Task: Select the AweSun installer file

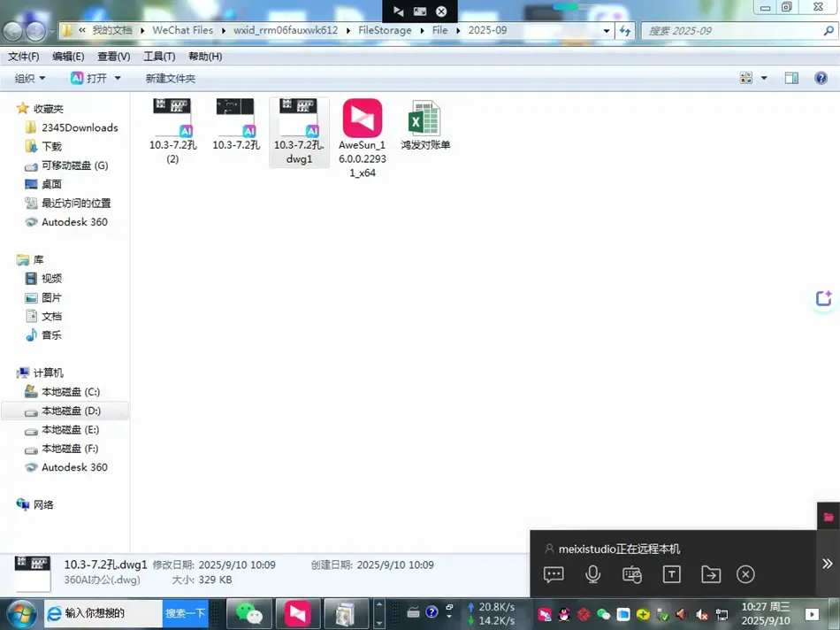Action: [x=363, y=138]
